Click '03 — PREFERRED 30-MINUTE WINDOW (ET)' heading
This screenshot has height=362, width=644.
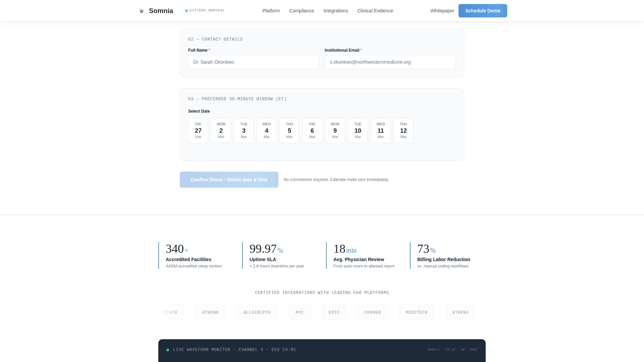pos(237,99)
